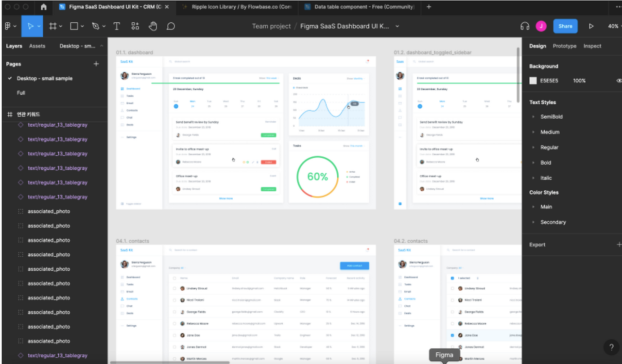The width and height of the screenshot is (622, 364).
Task: Tick the Lindsey Stroud row checkbox in contacts
Action: 175,288
